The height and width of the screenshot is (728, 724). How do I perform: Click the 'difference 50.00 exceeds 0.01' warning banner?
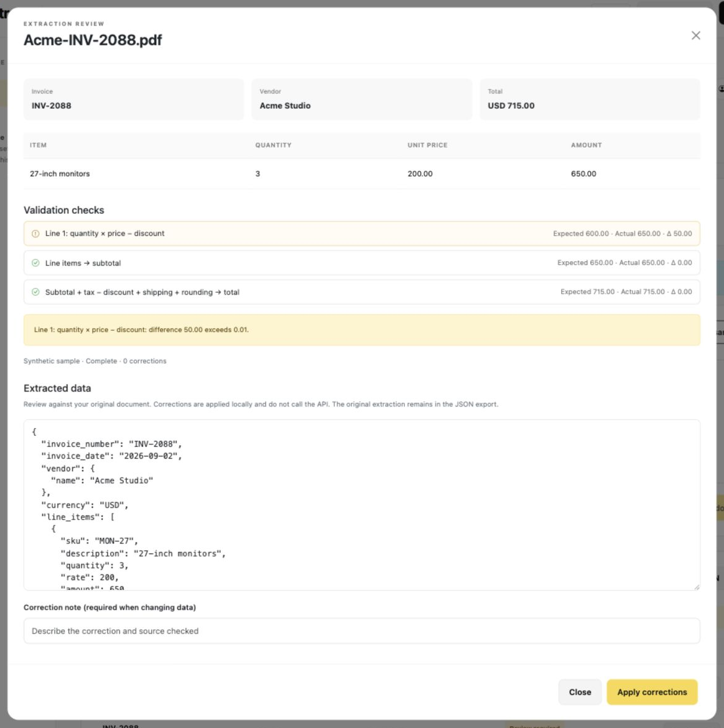point(362,329)
